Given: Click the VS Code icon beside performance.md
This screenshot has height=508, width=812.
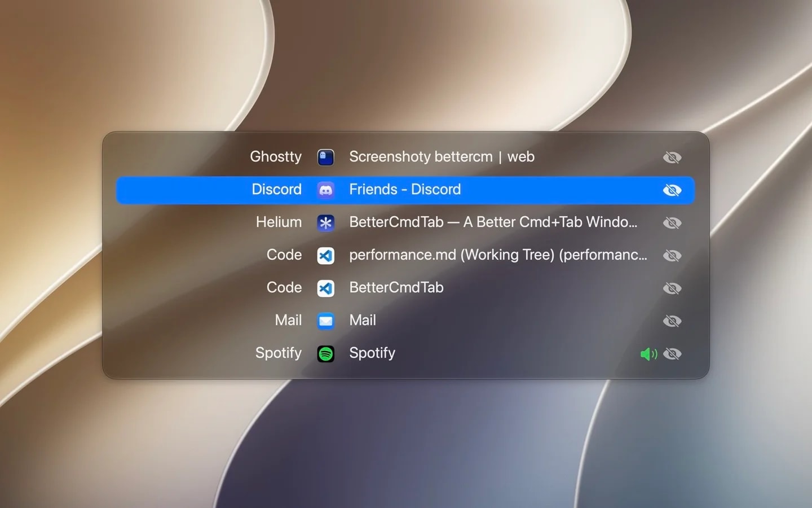Looking at the screenshot, I should pyautogui.click(x=325, y=256).
